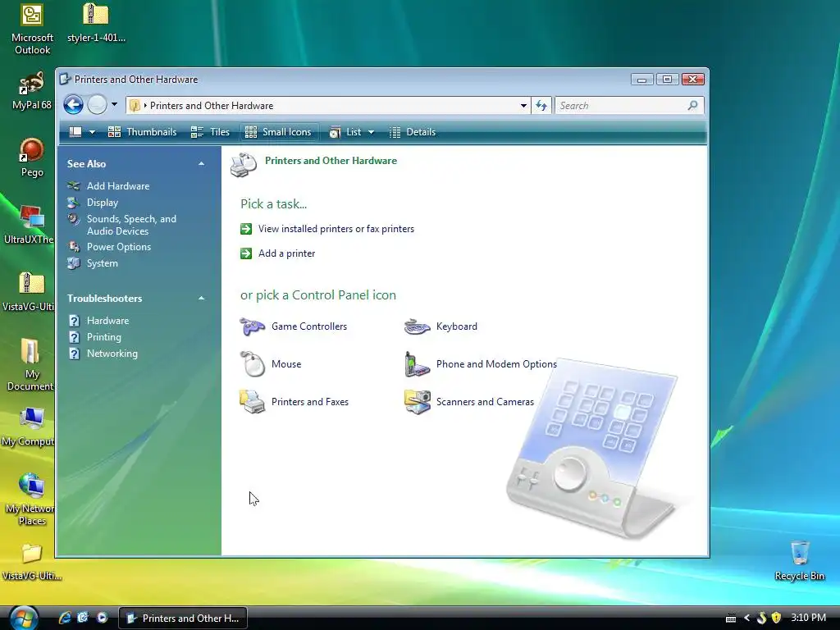The height and width of the screenshot is (630, 840).
Task: Click the Game Controllers label
Action: click(309, 326)
